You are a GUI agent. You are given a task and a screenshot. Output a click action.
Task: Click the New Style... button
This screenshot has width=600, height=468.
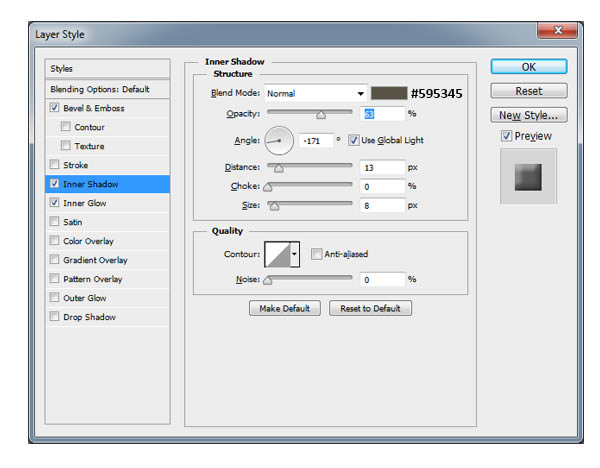pyautogui.click(x=529, y=115)
